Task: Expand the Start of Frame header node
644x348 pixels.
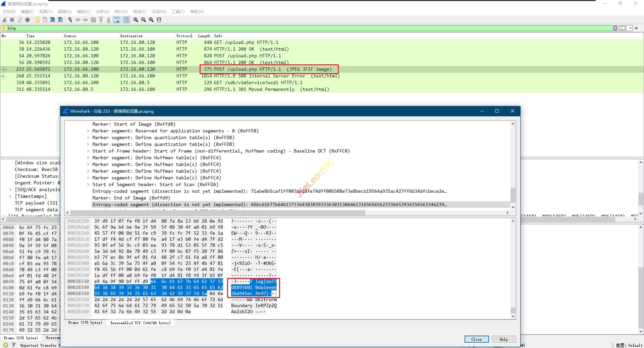Action: 88,151
